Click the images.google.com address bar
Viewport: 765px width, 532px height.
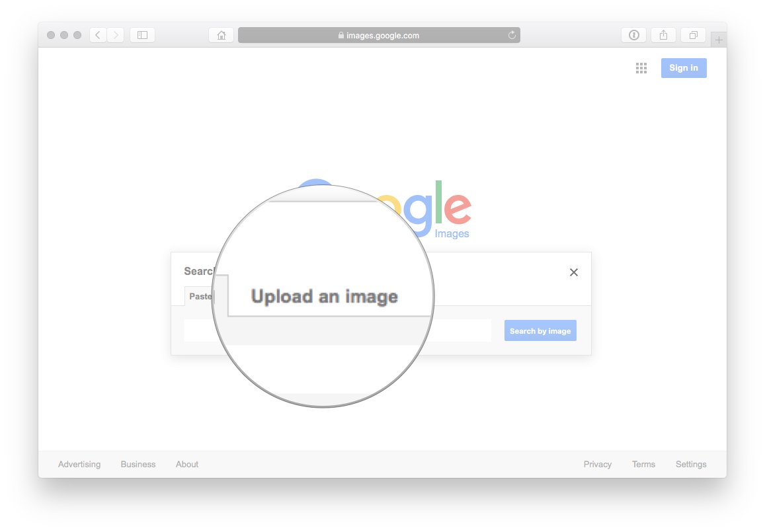[x=378, y=35]
